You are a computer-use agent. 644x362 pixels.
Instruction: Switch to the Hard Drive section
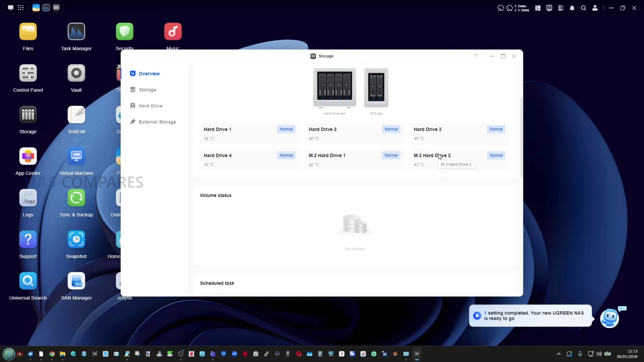click(150, 106)
